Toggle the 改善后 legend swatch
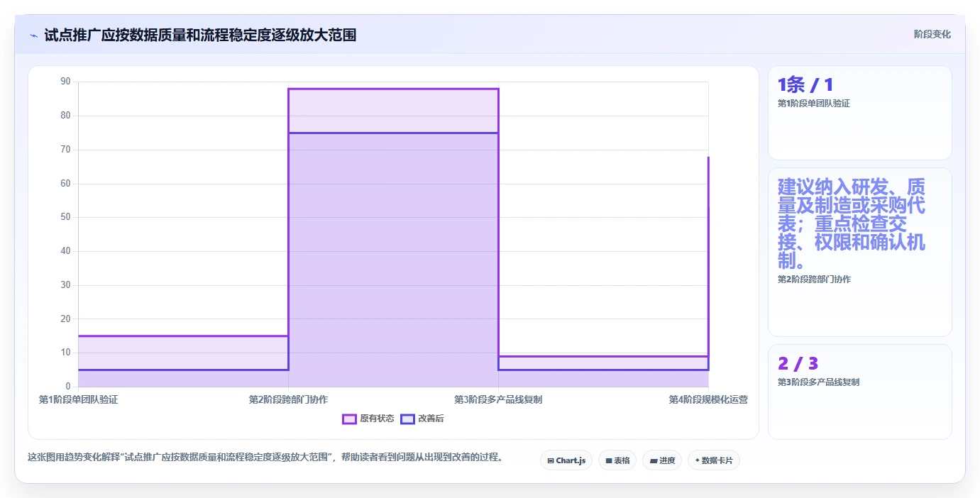 click(407, 419)
